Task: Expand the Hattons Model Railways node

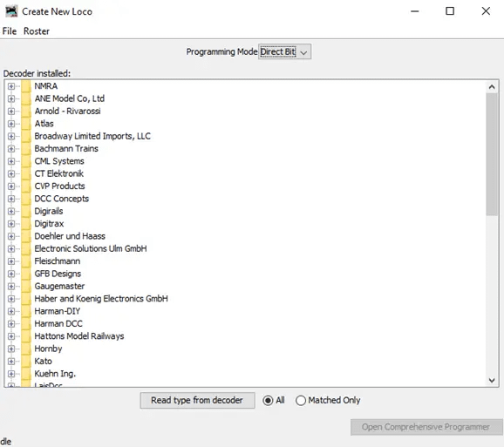Action: pos(11,336)
